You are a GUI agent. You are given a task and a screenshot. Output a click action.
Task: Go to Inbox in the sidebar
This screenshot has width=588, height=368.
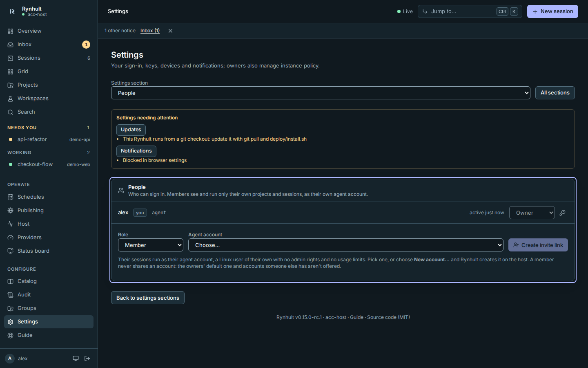pyautogui.click(x=49, y=45)
